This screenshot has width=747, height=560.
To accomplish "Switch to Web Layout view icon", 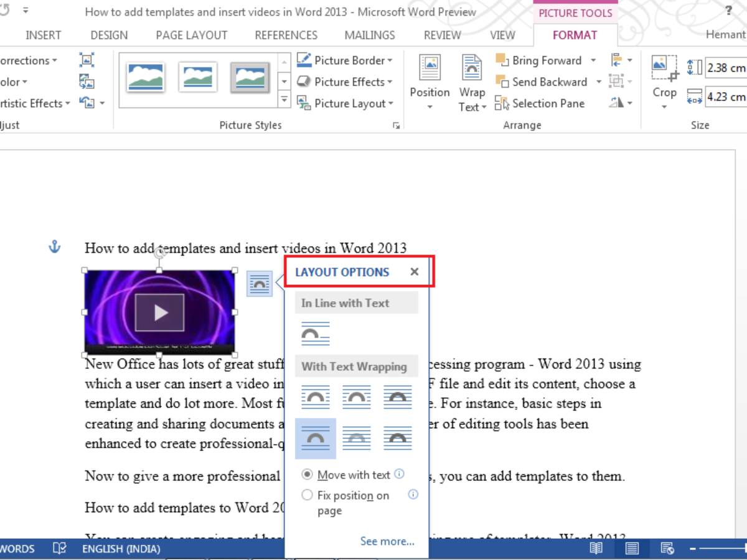I will 667,548.
